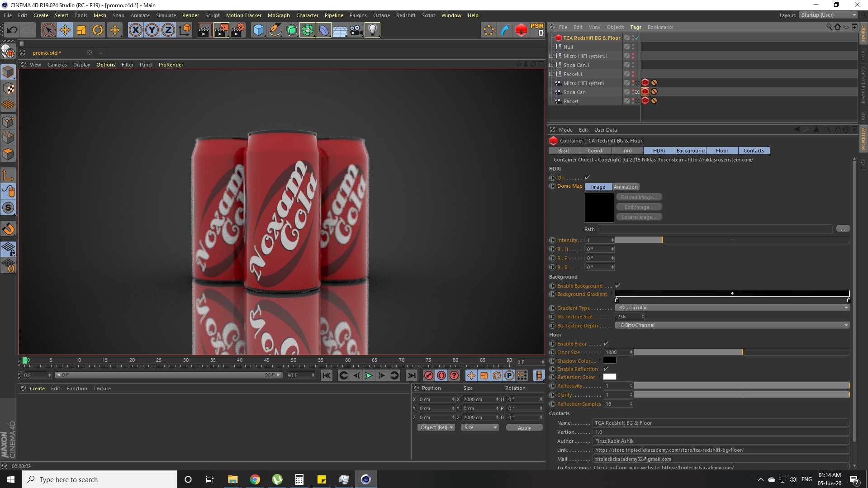
Task: Render the active view
Action: coord(204,30)
